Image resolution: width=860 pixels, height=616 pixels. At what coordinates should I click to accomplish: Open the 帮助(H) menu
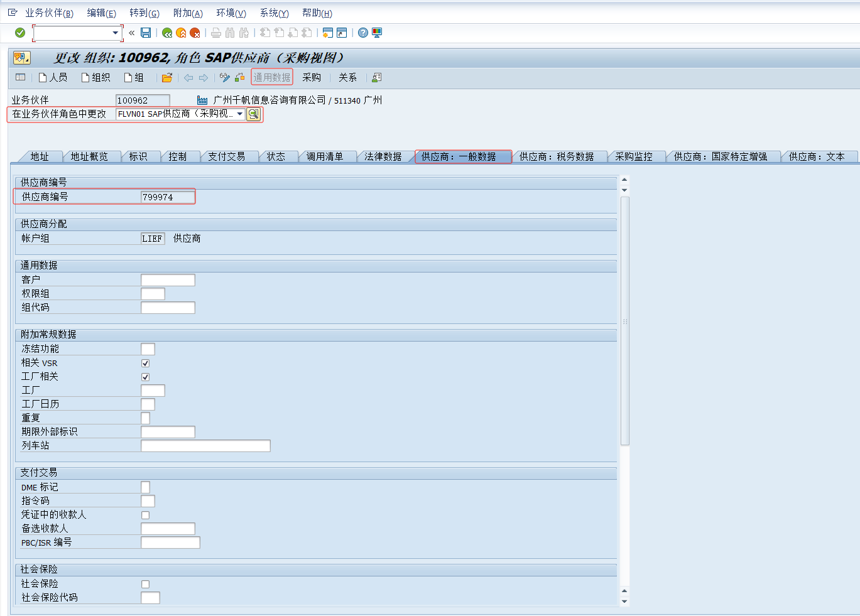317,13
